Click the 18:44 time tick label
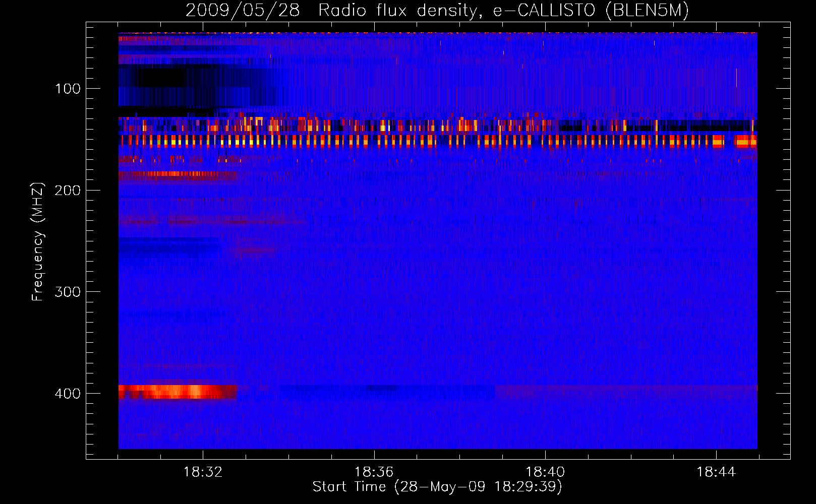The height and width of the screenshot is (504, 816). point(716,472)
